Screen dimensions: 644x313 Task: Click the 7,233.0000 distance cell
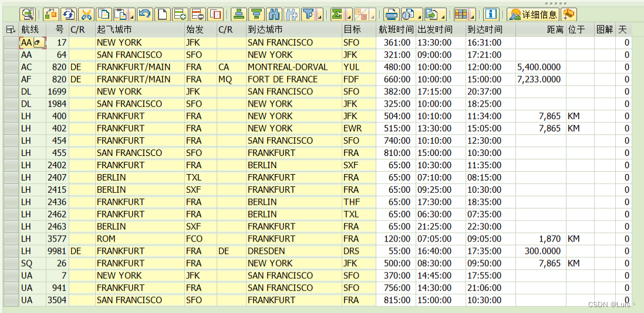541,80
